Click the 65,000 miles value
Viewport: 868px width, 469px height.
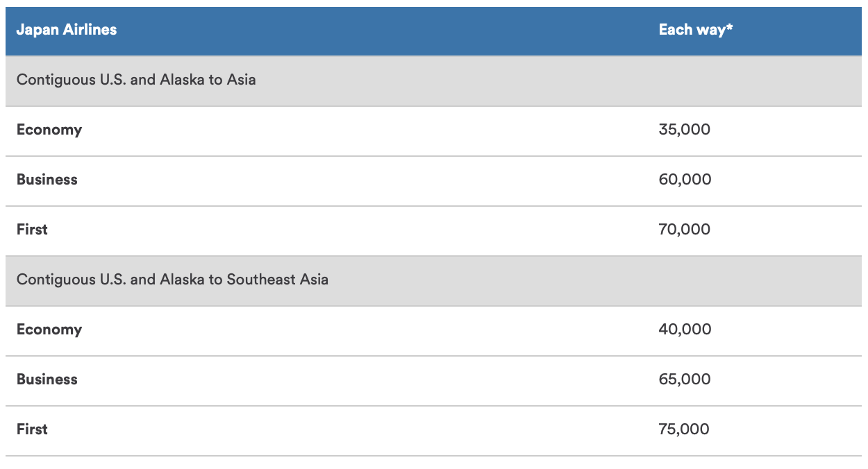(x=685, y=380)
